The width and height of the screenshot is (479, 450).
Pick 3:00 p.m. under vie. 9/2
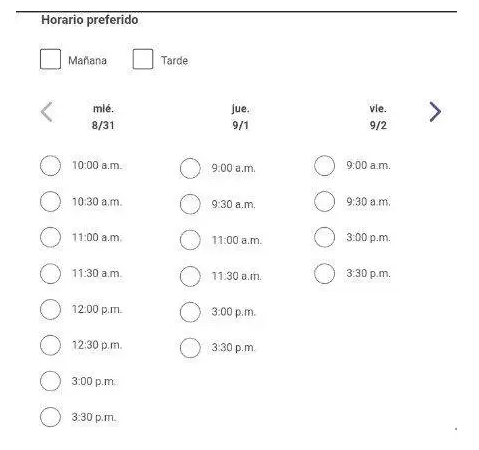click(324, 237)
